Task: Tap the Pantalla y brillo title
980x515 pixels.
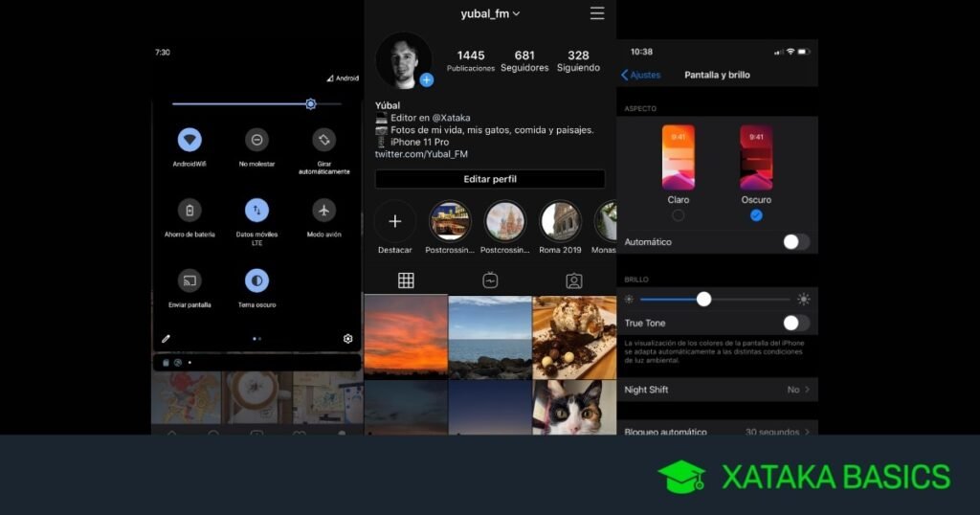Action: tap(717, 75)
